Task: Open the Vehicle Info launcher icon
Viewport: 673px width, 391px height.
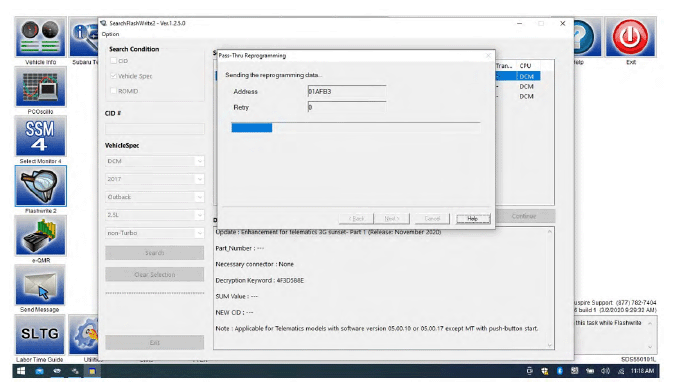Action: (41, 37)
